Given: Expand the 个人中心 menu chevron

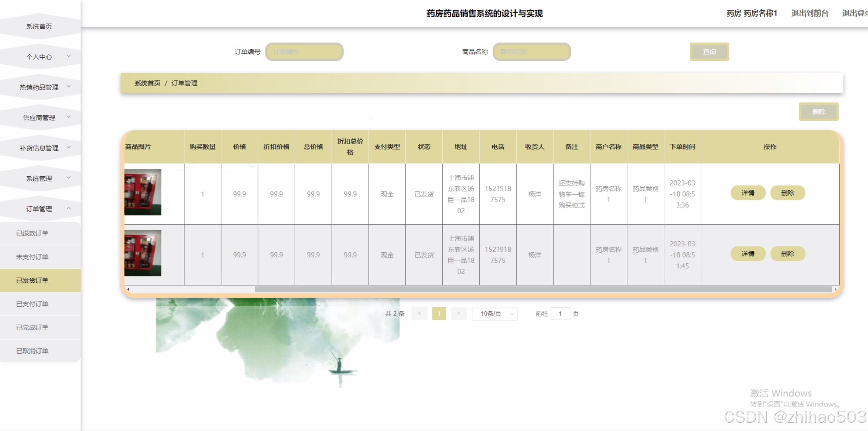Looking at the screenshot, I should click(x=69, y=56).
